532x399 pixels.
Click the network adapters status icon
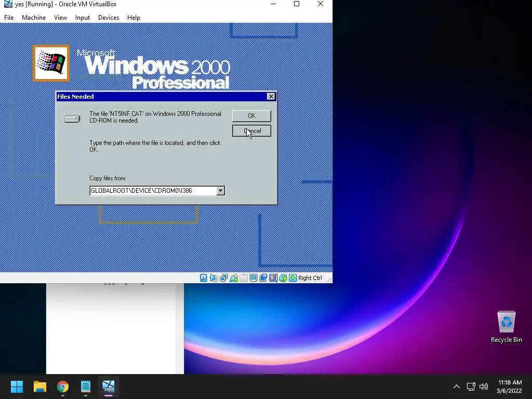tap(223, 278)
